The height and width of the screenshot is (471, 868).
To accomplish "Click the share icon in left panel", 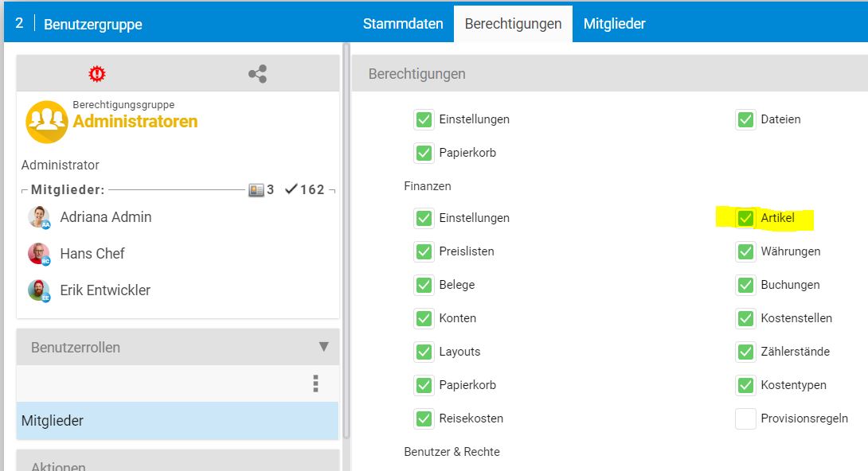I will coord(257,74).
